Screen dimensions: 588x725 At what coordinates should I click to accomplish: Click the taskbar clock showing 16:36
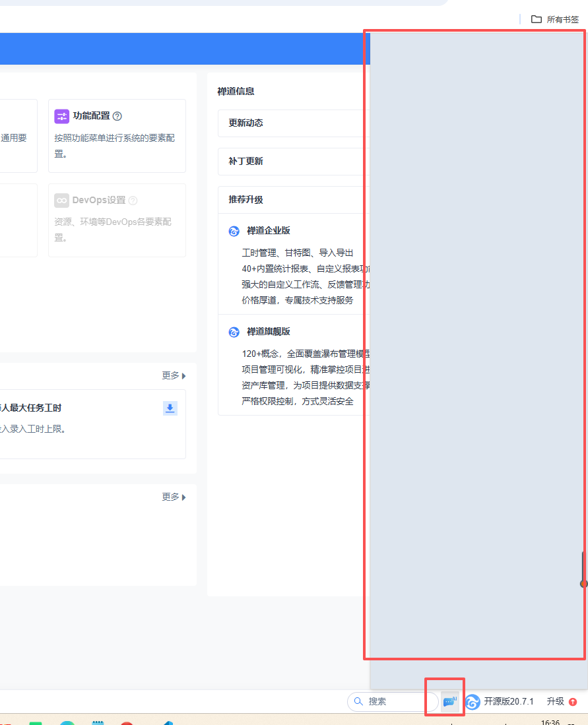550,721
